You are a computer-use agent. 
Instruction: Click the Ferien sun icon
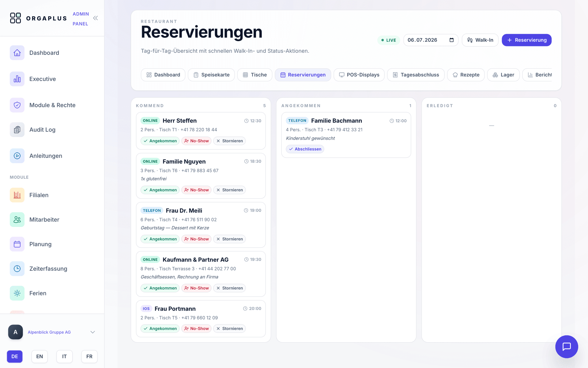(x=17, y=293)
